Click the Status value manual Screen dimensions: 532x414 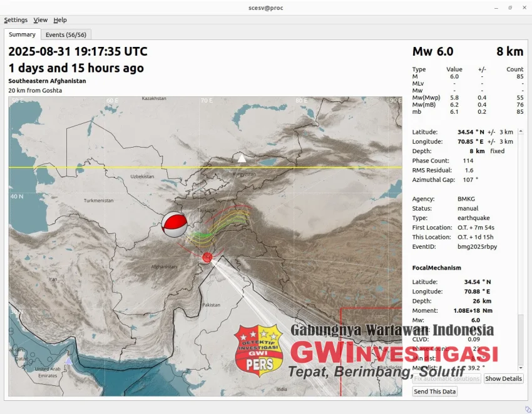pos(468,208)
